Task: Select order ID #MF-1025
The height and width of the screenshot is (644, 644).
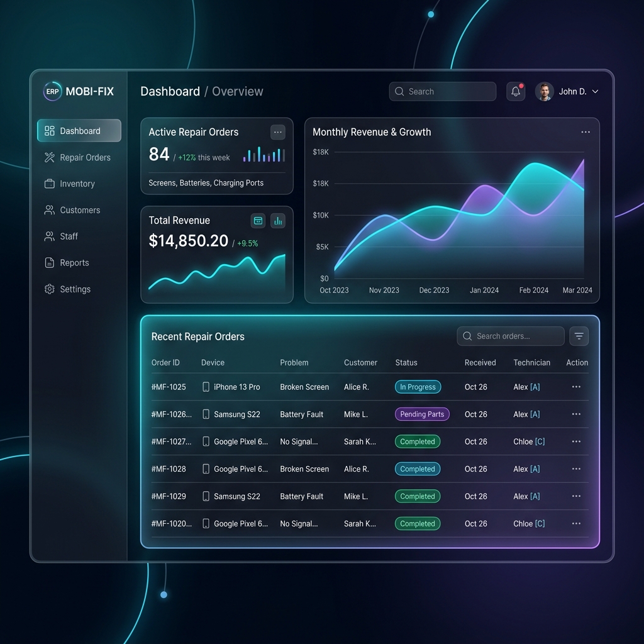Action: click(x=169, y=387)
